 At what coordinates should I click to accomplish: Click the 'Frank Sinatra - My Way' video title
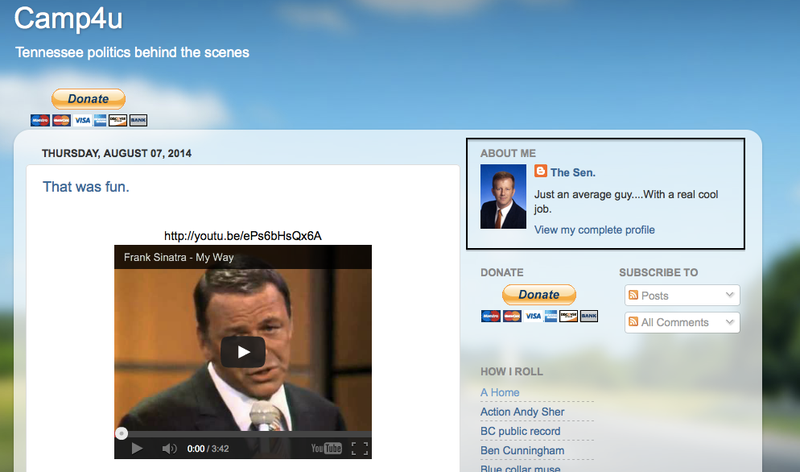coord(179,257)
